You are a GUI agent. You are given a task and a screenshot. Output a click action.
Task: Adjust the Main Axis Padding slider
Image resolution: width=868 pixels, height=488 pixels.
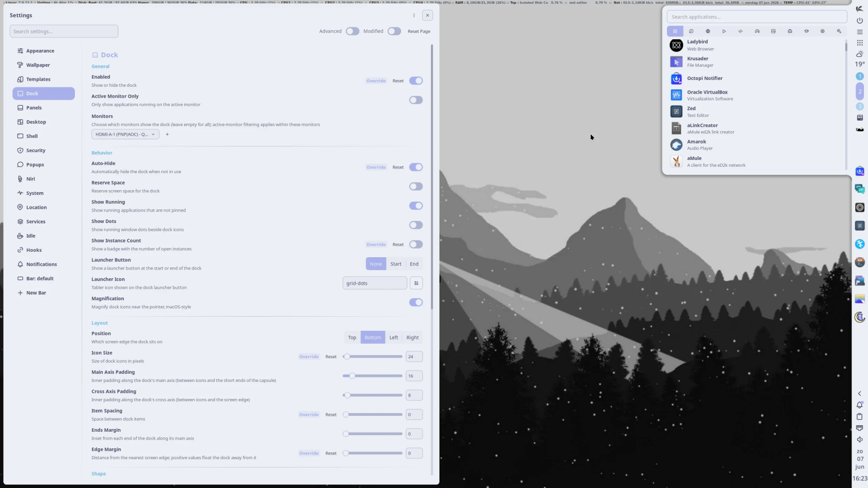(x=372, y=376)
